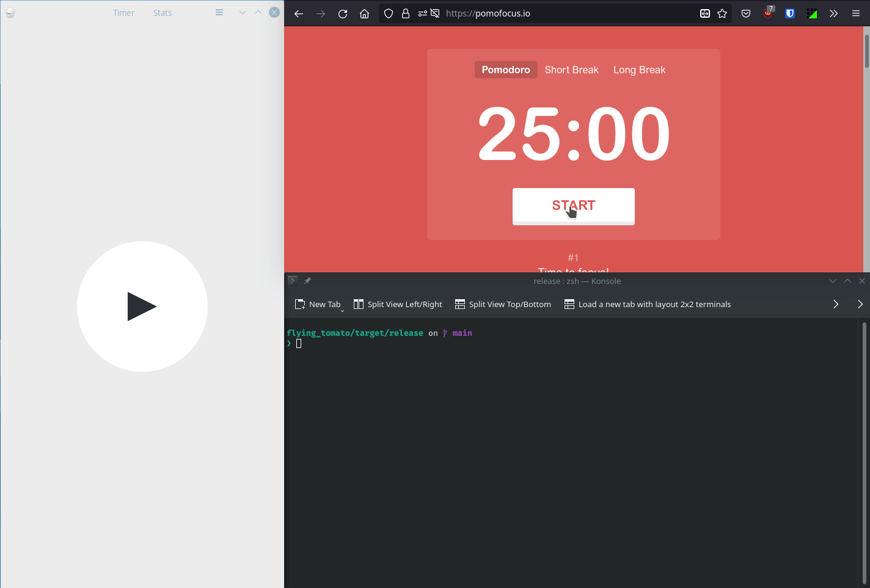The height and width of the screenshot is (588, 870).
Task: Open the Bitwarden extension
Action: coord(790,13)
